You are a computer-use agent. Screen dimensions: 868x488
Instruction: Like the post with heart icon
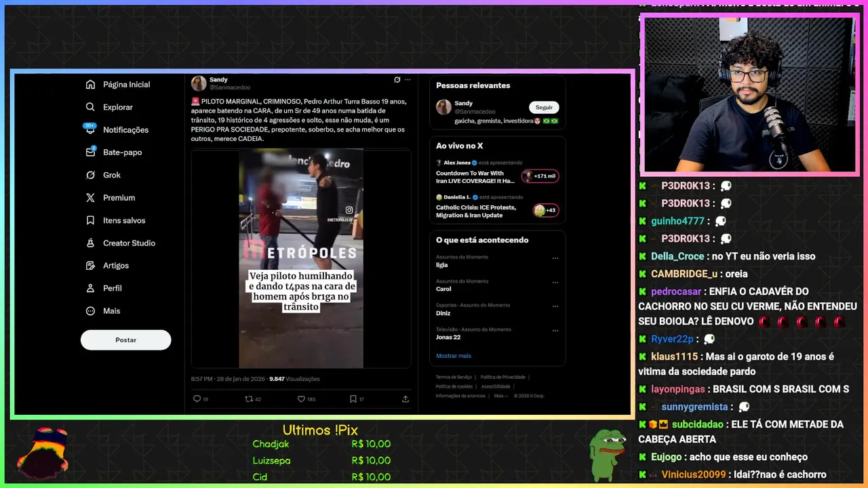(x=301, y=399)
